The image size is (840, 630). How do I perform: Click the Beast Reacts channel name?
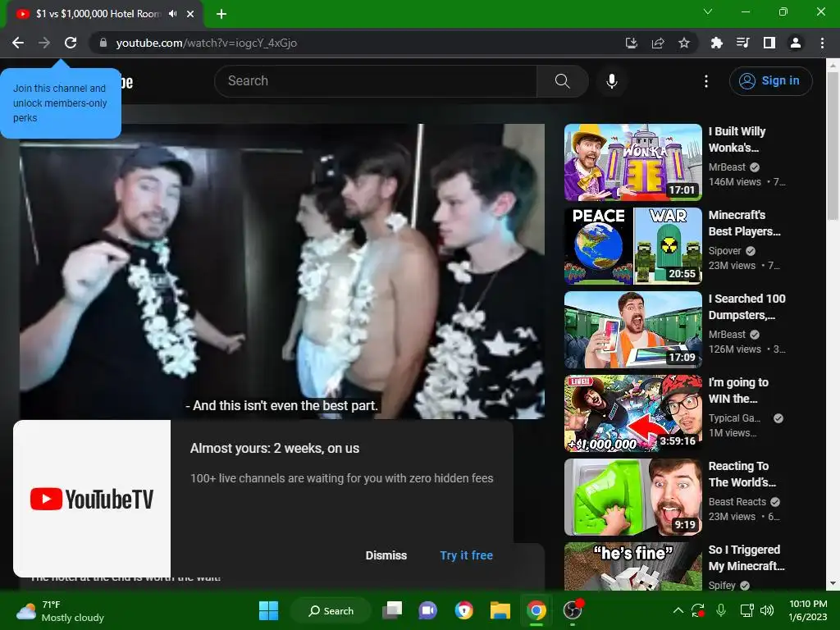(737, 501)
